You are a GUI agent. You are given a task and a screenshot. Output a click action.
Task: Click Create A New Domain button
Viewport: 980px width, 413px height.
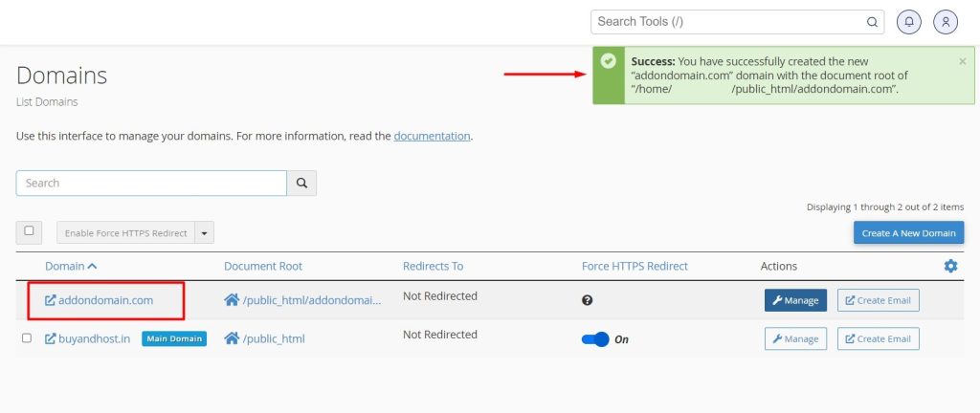point(908,232)
